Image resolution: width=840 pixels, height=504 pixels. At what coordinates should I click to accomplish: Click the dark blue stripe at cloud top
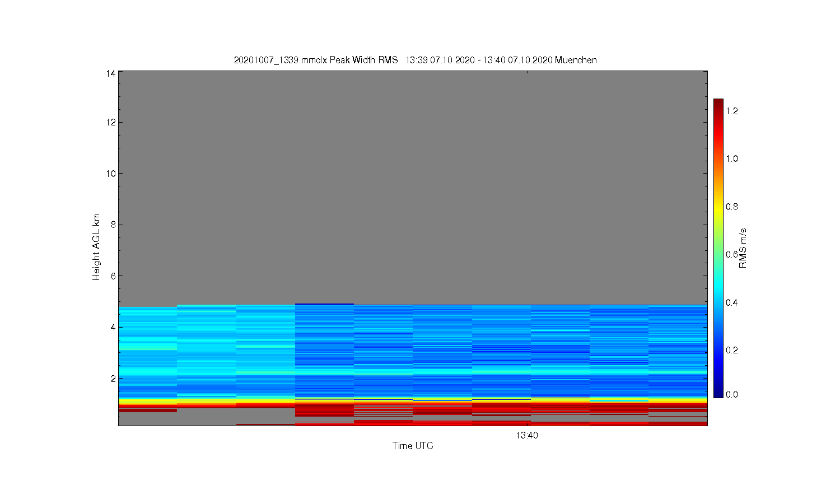324,304
